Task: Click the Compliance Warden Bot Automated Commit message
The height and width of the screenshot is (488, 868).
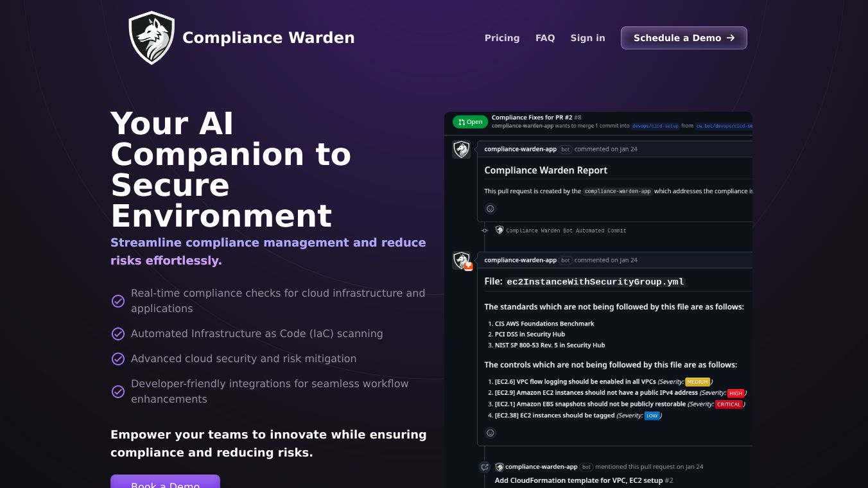Action: tap(566, 231)
